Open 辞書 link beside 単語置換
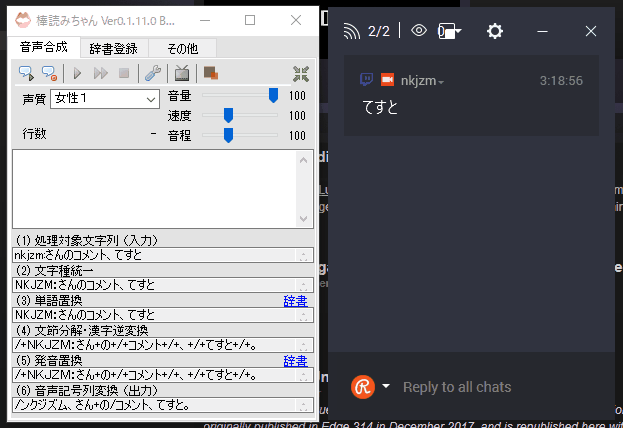The image size is (623, 428). pyautogui.click(x=295, y=301)
